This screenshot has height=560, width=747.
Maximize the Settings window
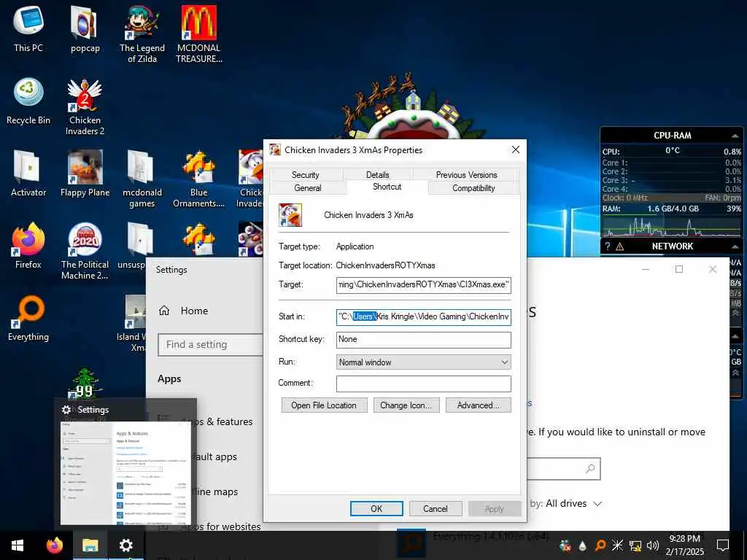pos(679,270)
